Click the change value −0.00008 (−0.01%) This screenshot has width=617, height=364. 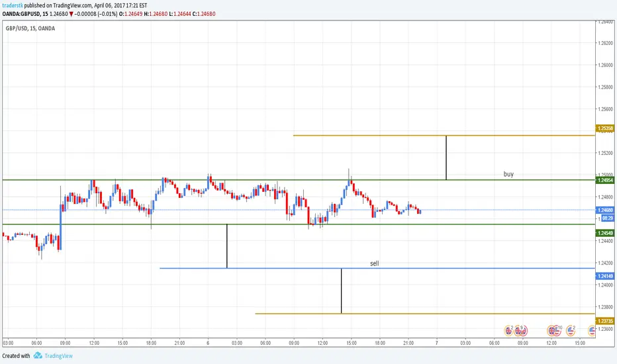(96, 14)
